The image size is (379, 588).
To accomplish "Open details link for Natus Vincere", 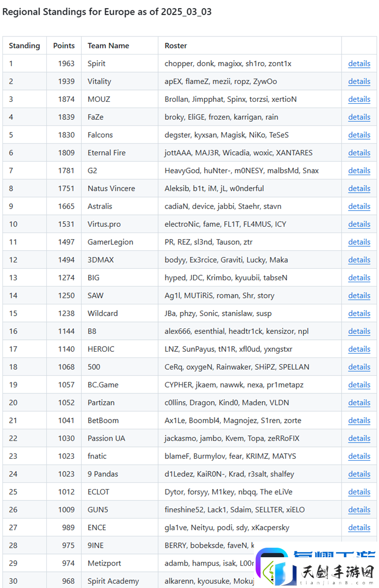I will click(359, 188).
